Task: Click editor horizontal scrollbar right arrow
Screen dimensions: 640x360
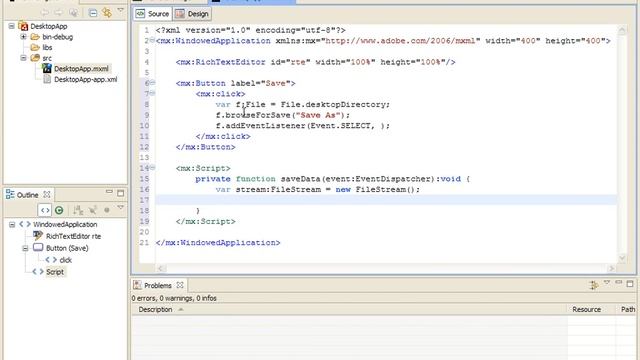Action: tap(611, 268)
